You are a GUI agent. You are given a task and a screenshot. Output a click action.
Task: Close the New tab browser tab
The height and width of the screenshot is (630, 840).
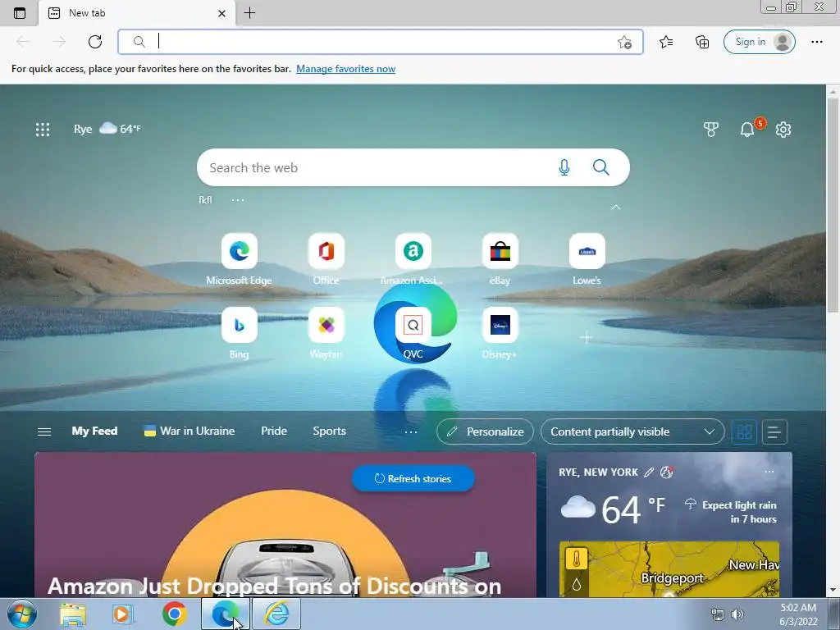(221, 13)
